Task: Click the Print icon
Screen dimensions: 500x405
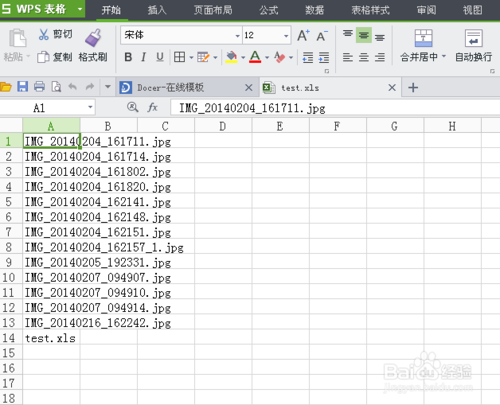Action: (39, 87)
